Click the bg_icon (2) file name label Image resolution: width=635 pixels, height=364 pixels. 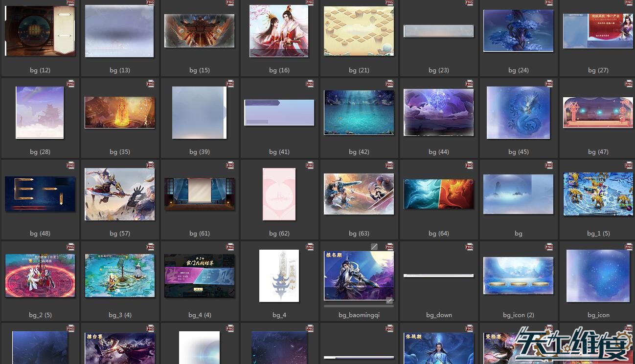click(x=518, y=315)
